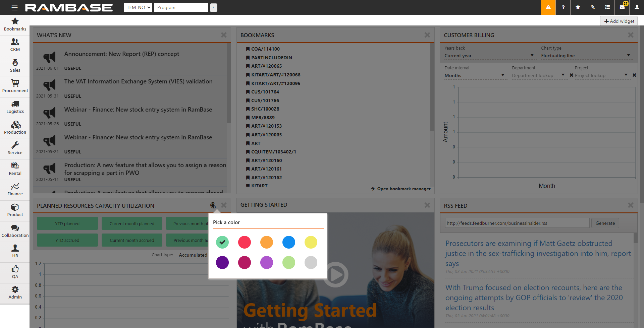Pick the blue color swatch
The height and width of the screenshot is (328, 644).
[x=288, y=242]
